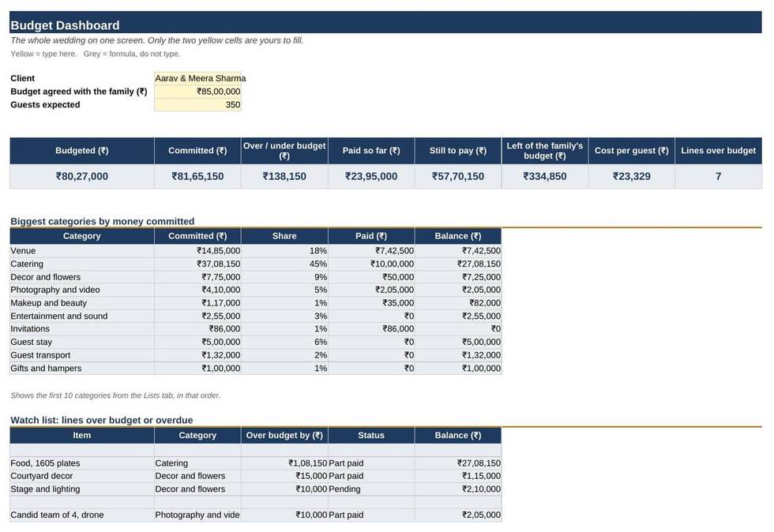Select the Venue committed amount ₹14,85,000
This screenshot has height=532, width=774.
tap(197, 251)
